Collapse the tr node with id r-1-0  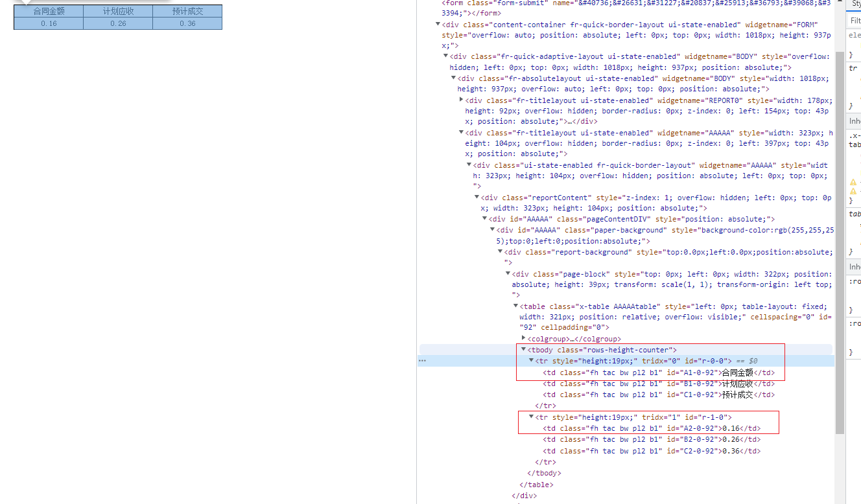point(531,417)
